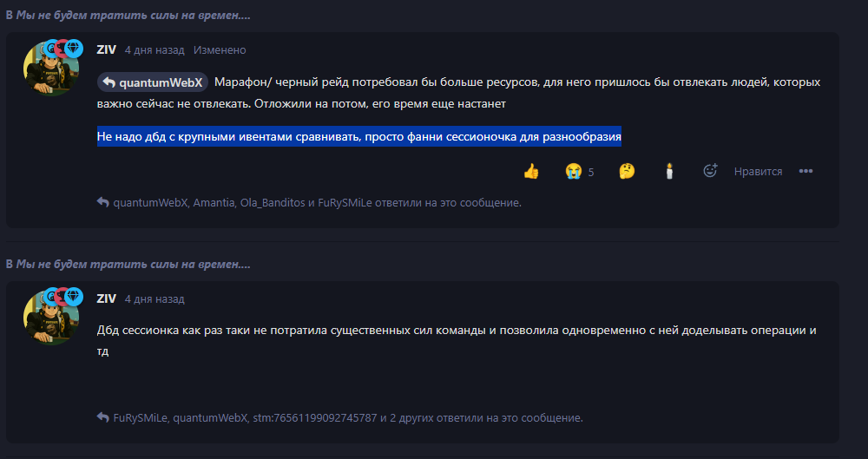
Task: Click the 4 дня назад timestamp next to Изменено
Action: pos(155,49)
